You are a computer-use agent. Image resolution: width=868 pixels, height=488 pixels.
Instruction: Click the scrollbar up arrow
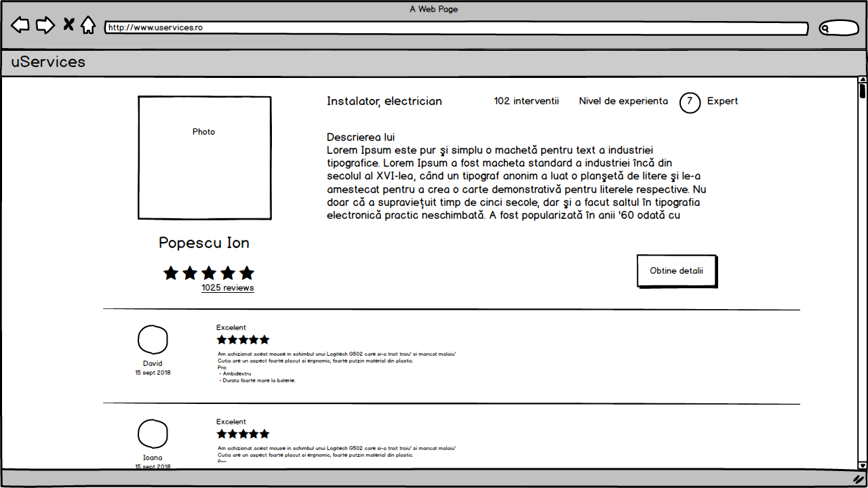pos(863,81)
